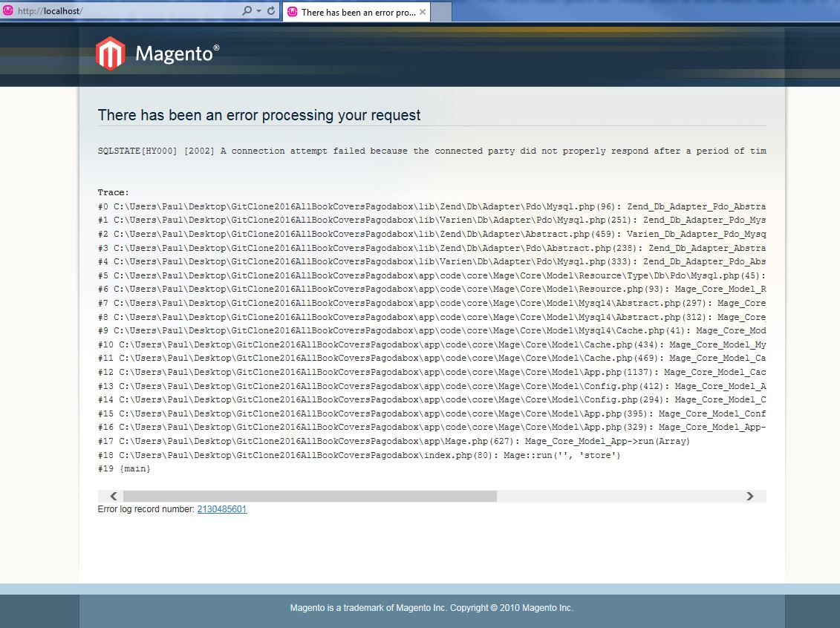Click the left arrow of horizontal scrollbar
This screenshot has width=840, height=628.
click(x=113, y=497)
